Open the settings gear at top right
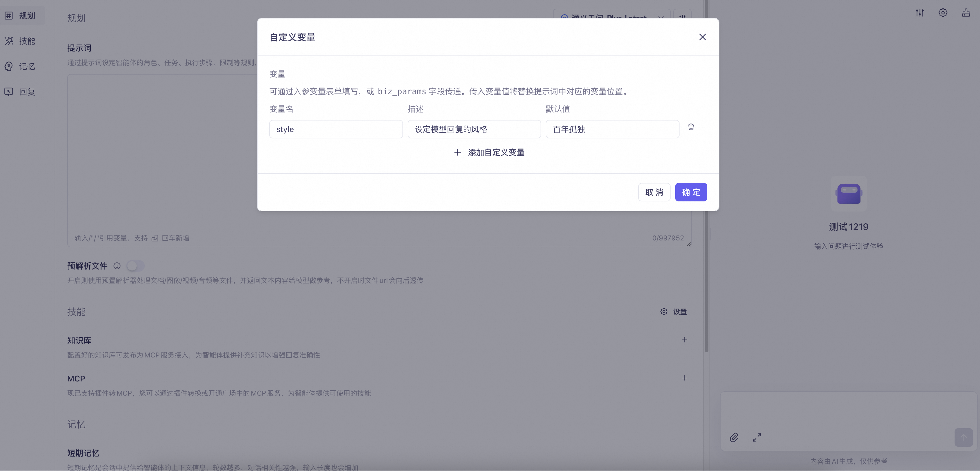The image size is (980, 471). [x=943, y=12]
